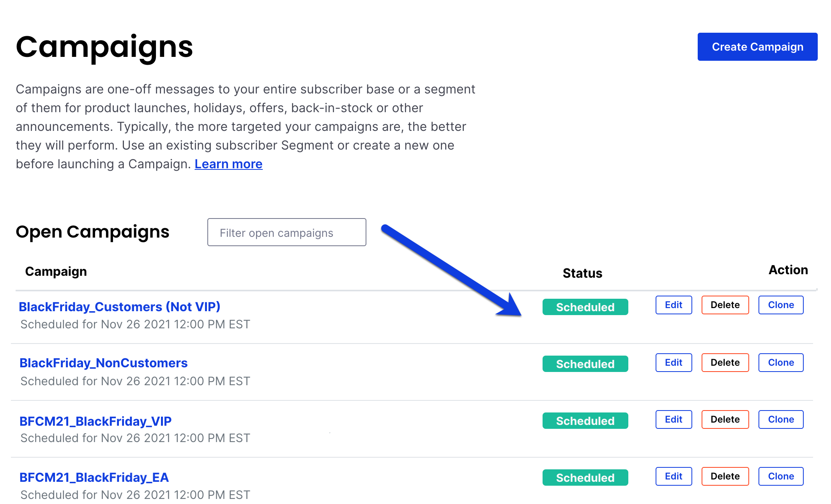Open BlackFriday_Customers (Not VIP) campaign

(120, 307)
